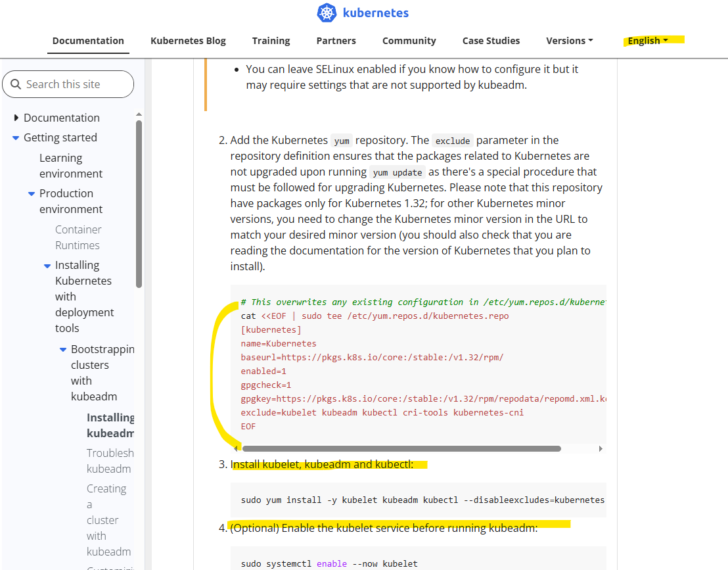Click the '[kubernetes]' code line
The width and height of the screenshot is (728, 570).
pyautogui.click(x=271, y=330)
